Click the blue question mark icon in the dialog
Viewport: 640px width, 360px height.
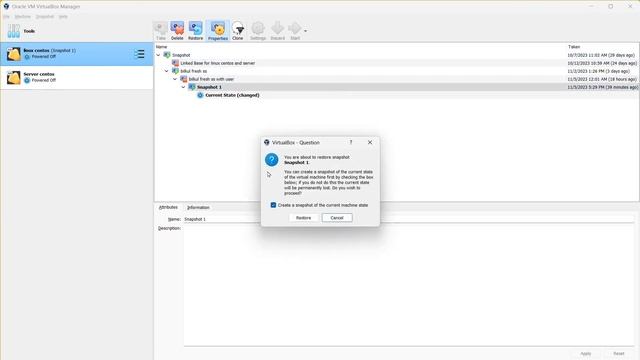point(271,160)
